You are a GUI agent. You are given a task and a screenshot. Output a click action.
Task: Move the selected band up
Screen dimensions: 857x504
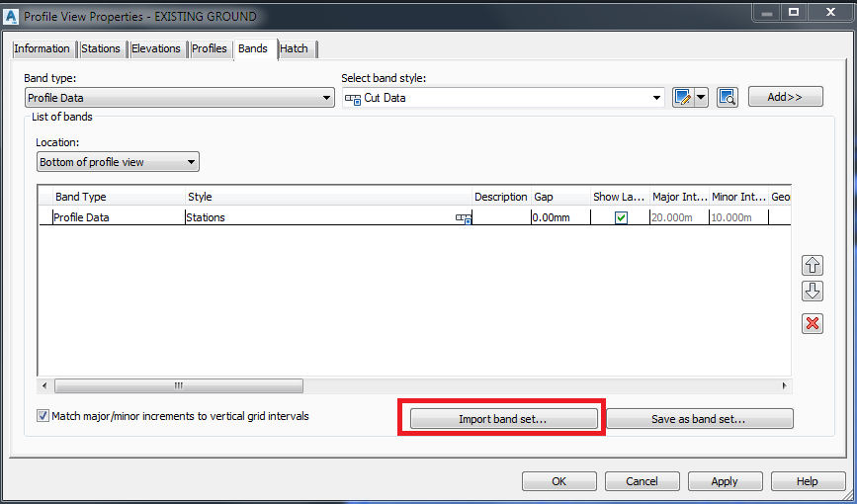tap(813, 265)
